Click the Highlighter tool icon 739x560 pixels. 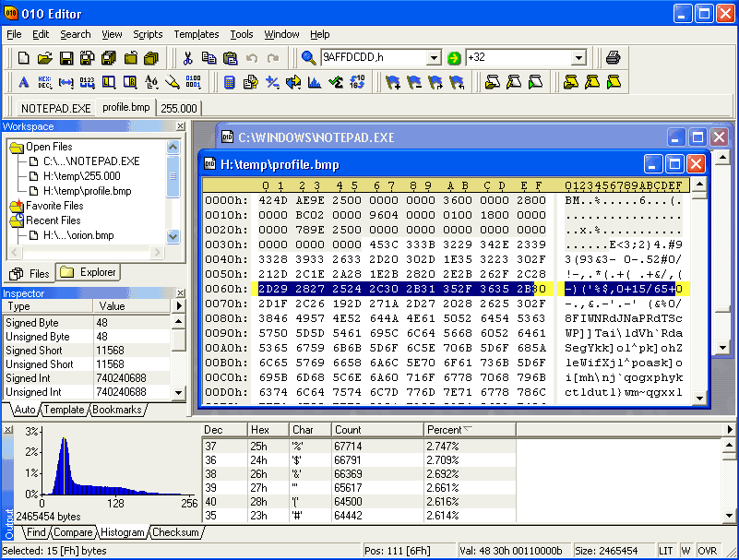click(173, 82)
